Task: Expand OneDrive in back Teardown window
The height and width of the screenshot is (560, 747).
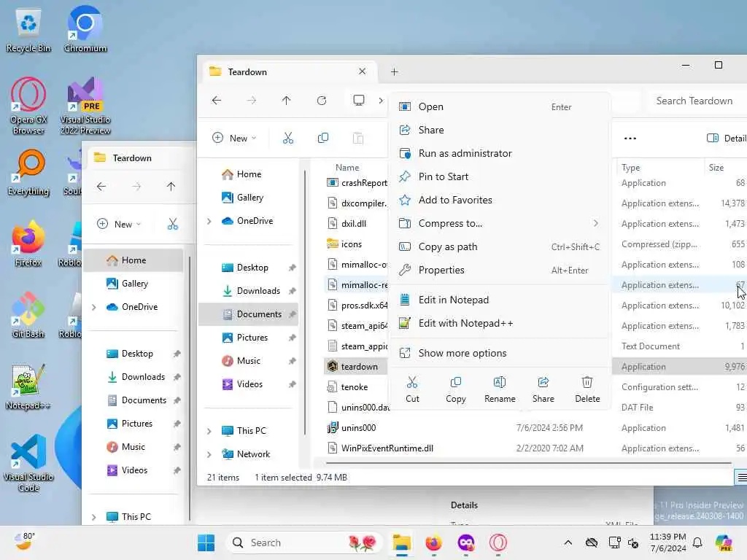Action: 94,307
